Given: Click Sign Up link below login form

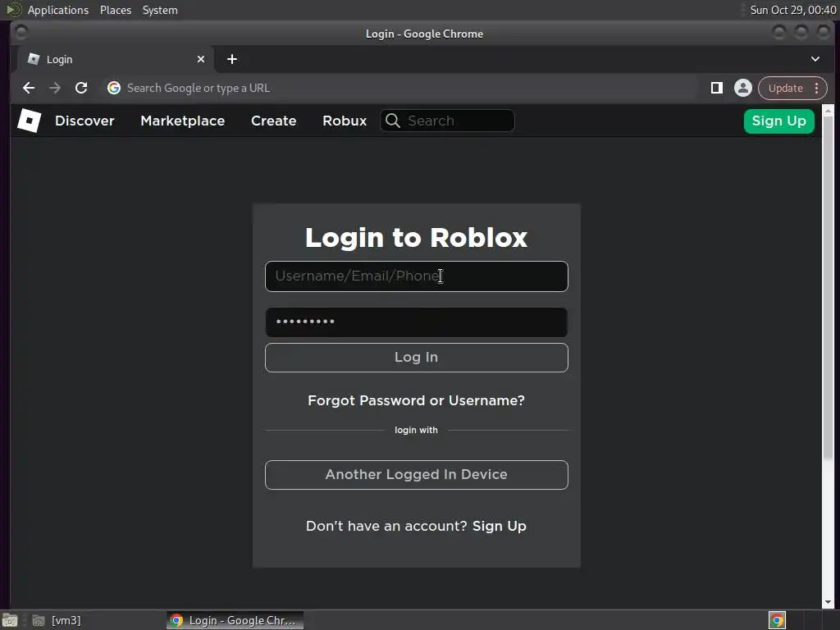Looking at the screenshot, I should click(x=499, y=526).
